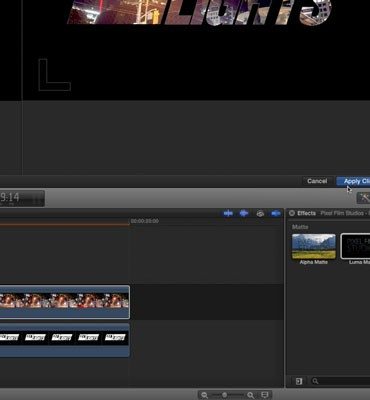The height and width of the screenshot is (400, 370).
Task: Select the Luma Matte effect thumbnail
Action: coord(355,246)
